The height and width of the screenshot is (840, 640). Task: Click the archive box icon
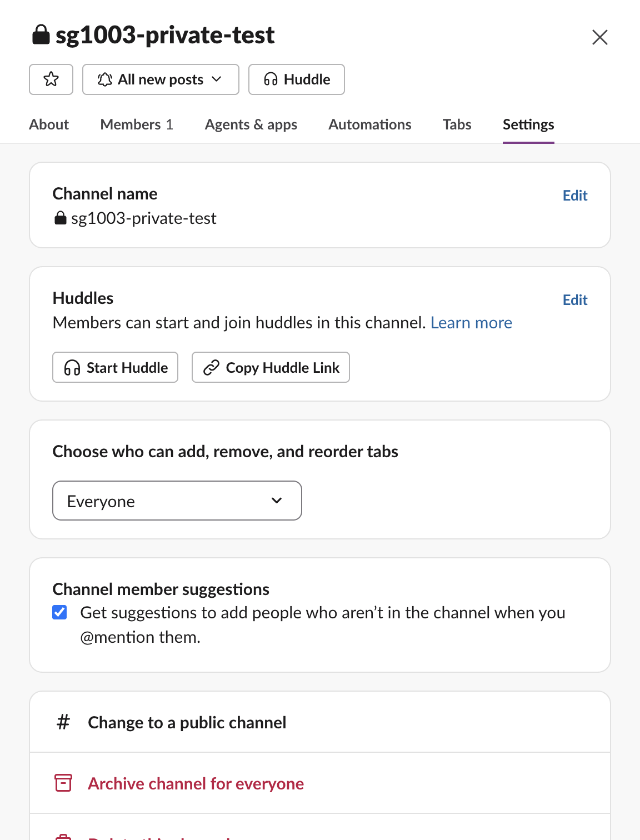click(x=63, y=783)
